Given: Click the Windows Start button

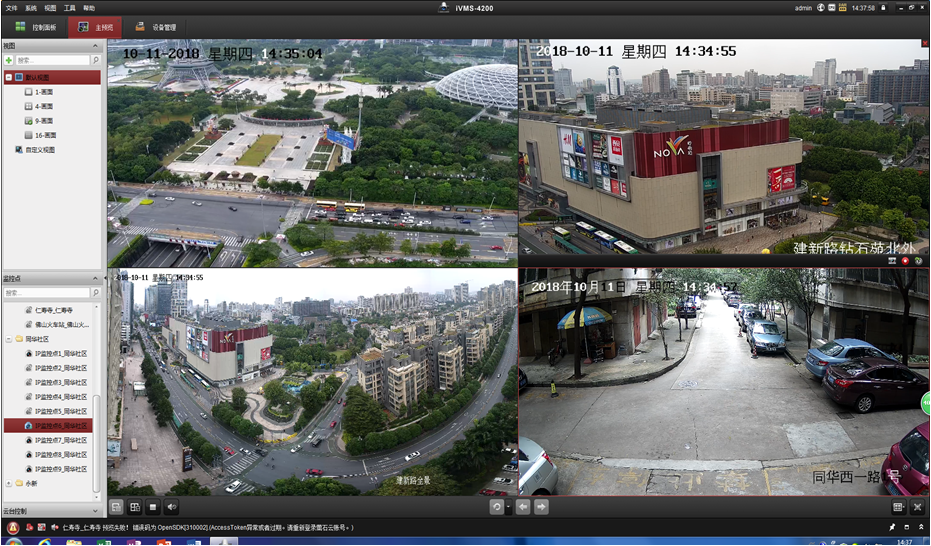Looking at the screenshot, I should 12,542.
